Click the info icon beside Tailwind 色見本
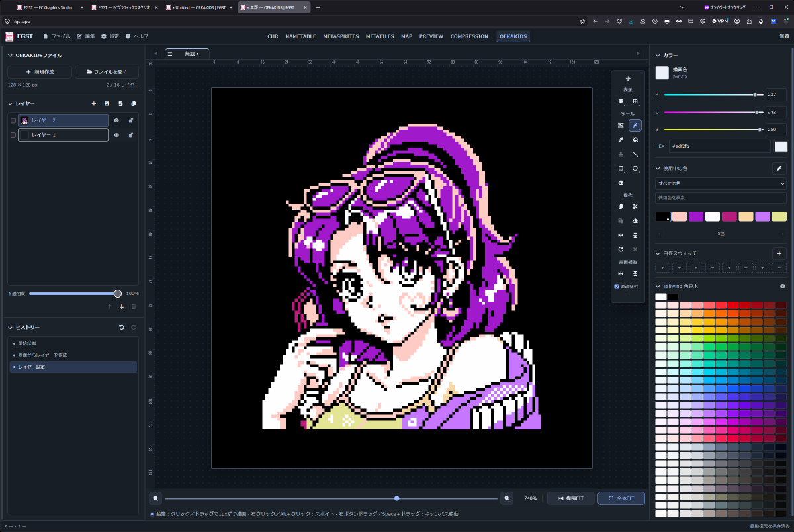 783,286
